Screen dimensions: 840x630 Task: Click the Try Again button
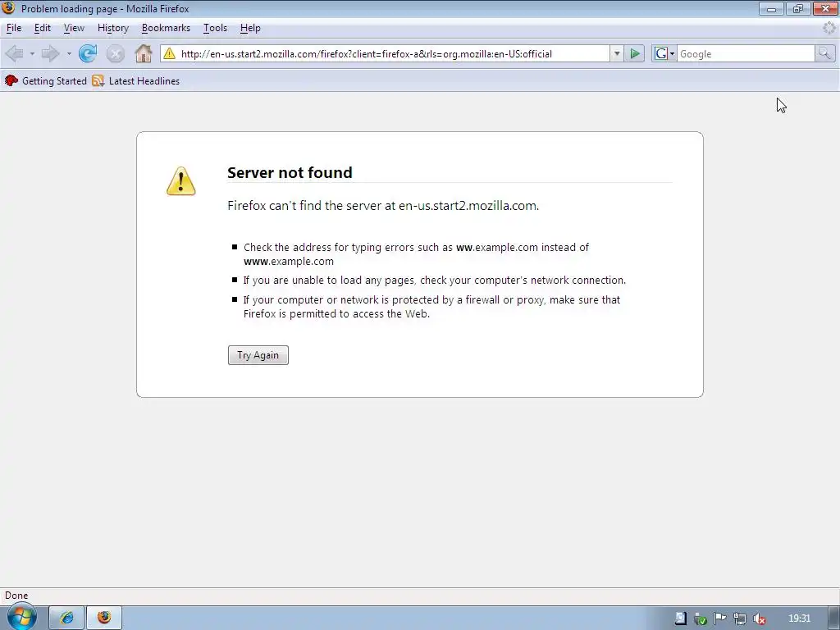(x=258, y=355)
